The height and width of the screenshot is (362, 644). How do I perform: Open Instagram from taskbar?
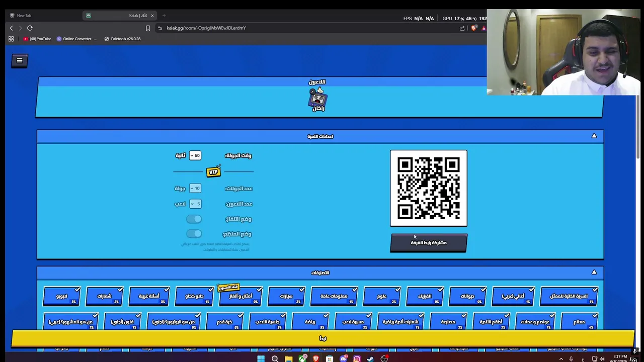[x=357, y=358]
